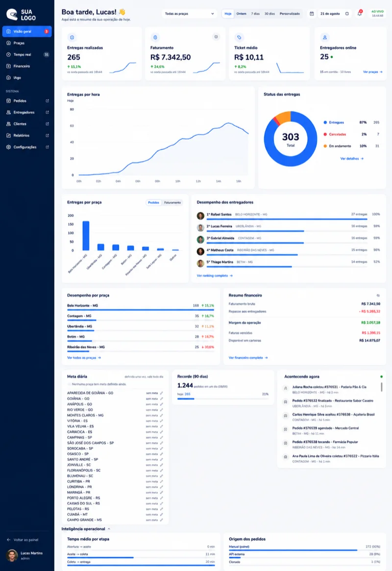Click the Faturamento card's top-right toggle icon

coord(216,37)
